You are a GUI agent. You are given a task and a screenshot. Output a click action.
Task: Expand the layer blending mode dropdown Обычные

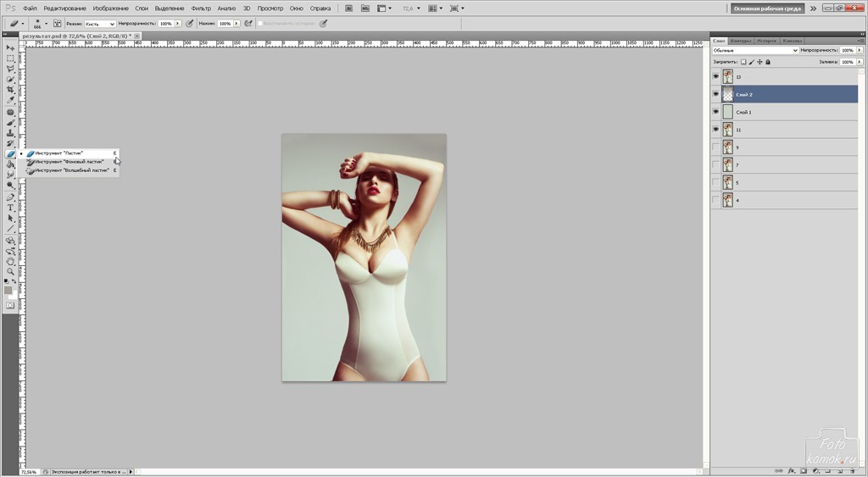tap(755, 50)
